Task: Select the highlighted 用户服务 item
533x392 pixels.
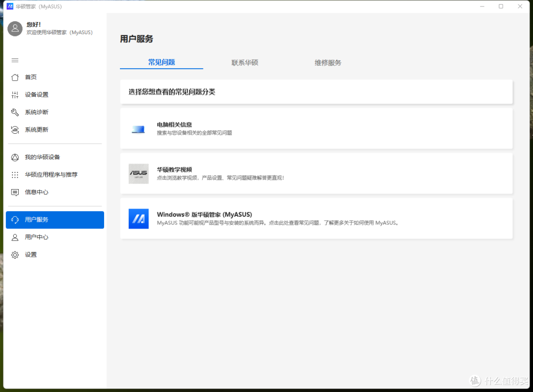Action: coord(55,220)
